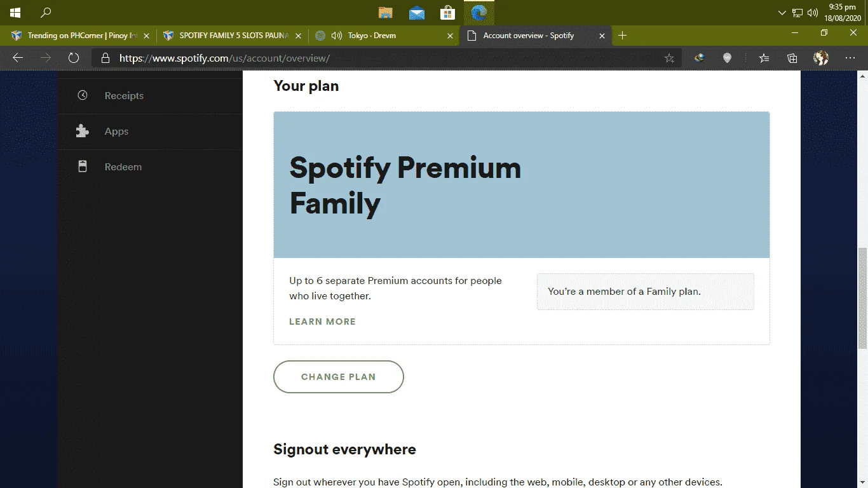Select the Redeem card icon in sidebar

point(83,166)
